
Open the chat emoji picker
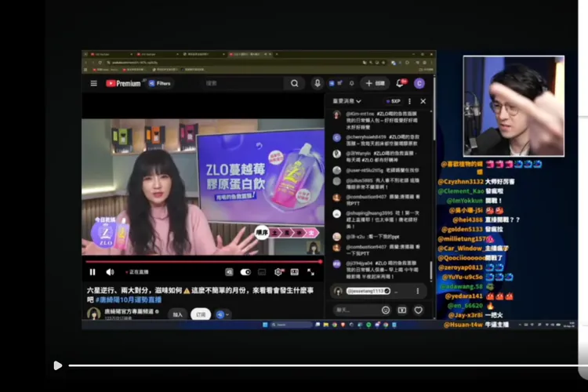[386, 310]
